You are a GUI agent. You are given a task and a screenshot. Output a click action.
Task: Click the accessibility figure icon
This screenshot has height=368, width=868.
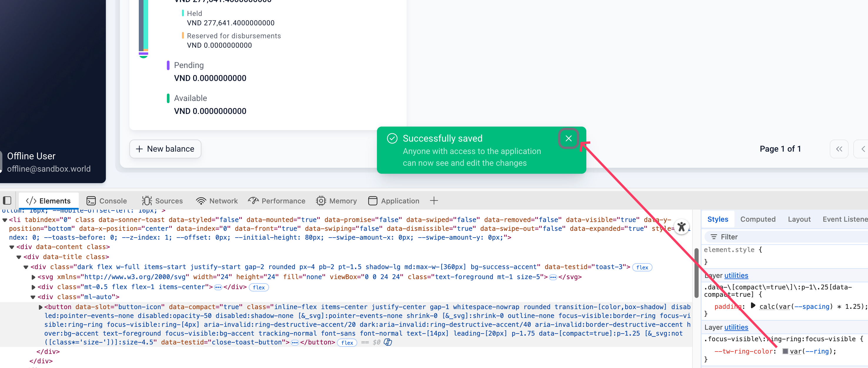(x=681, y=227)
